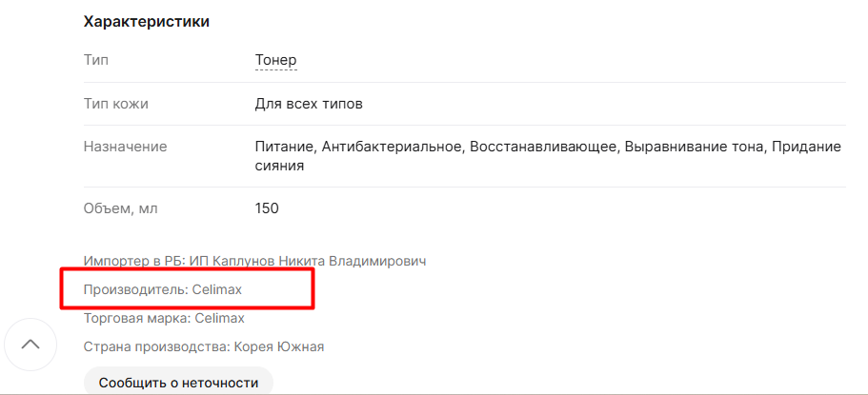Click the volume value 150

pos(266,208)
